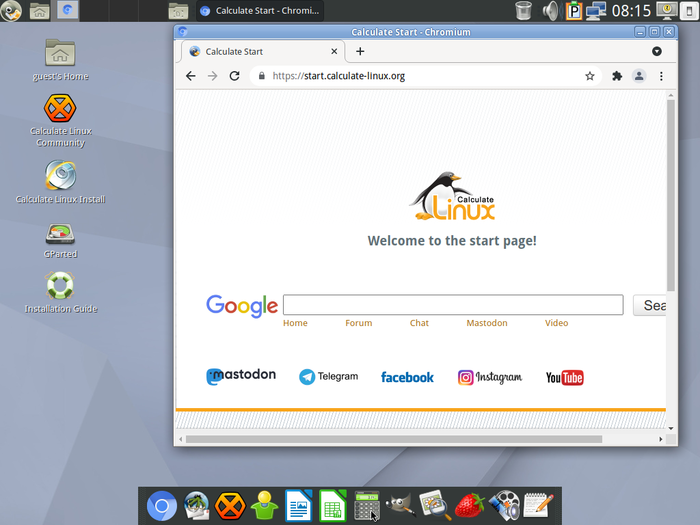Click the time 08:15 in the panel
The width and height of the screenshot is (700, 525).
(x=631, y=11)
